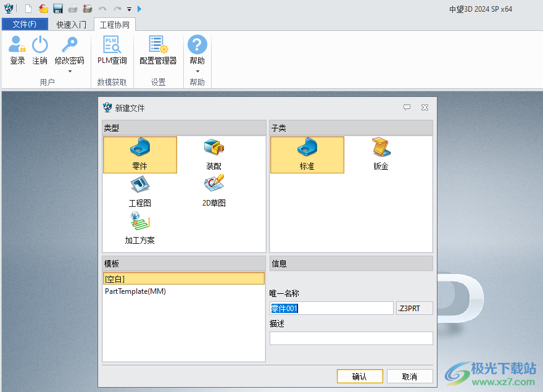Screen dimensions: 543x392
Task: Click the 取消 cancel button
Action: (x=410, y=377)
